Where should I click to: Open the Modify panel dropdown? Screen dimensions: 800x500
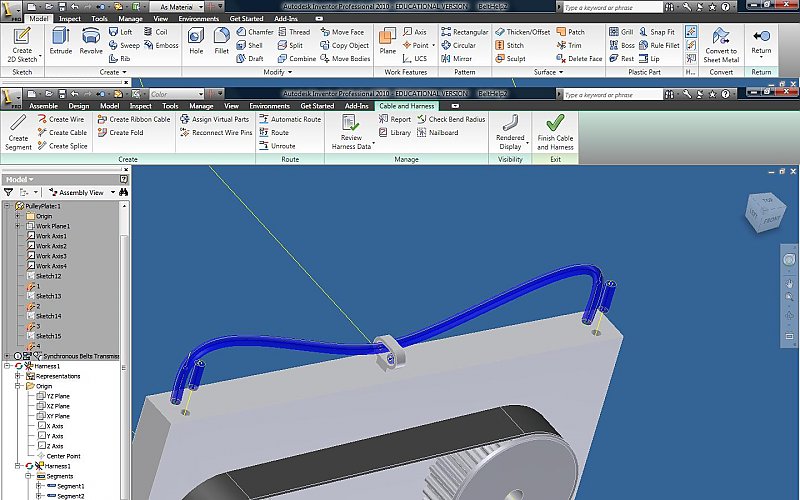(x=278, y=72)
